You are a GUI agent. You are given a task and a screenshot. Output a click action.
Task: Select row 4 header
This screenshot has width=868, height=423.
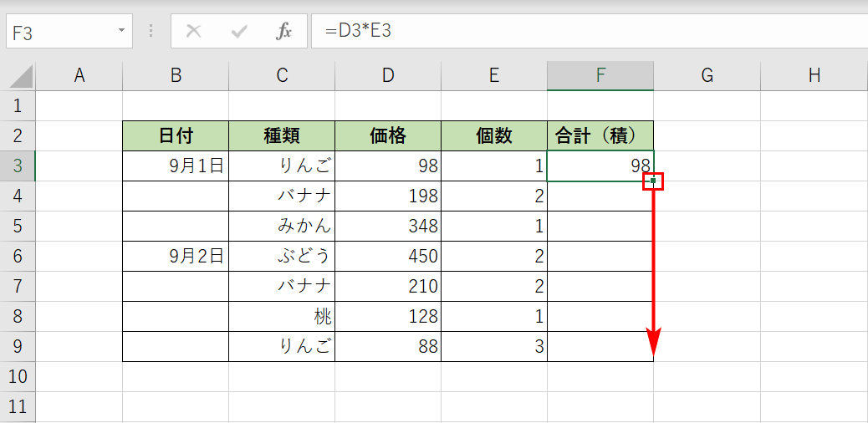18,196
